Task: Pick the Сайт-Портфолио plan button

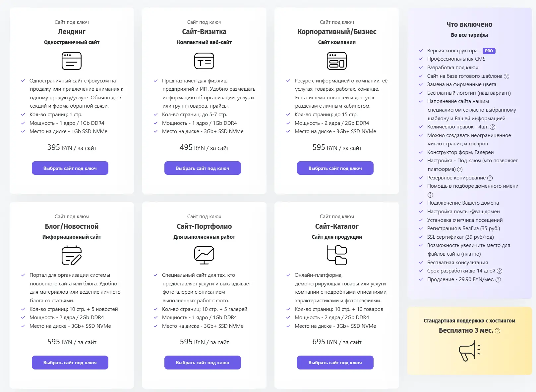Action: pos(203,363)
